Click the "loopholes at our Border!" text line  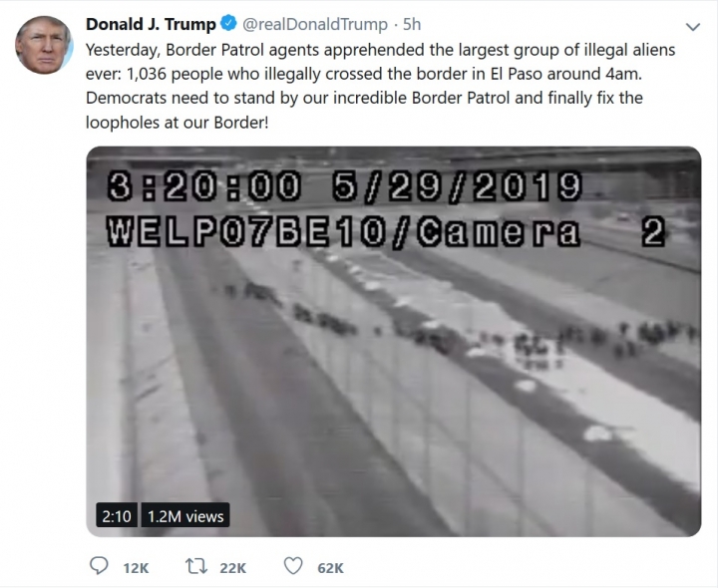click(177, 123)
